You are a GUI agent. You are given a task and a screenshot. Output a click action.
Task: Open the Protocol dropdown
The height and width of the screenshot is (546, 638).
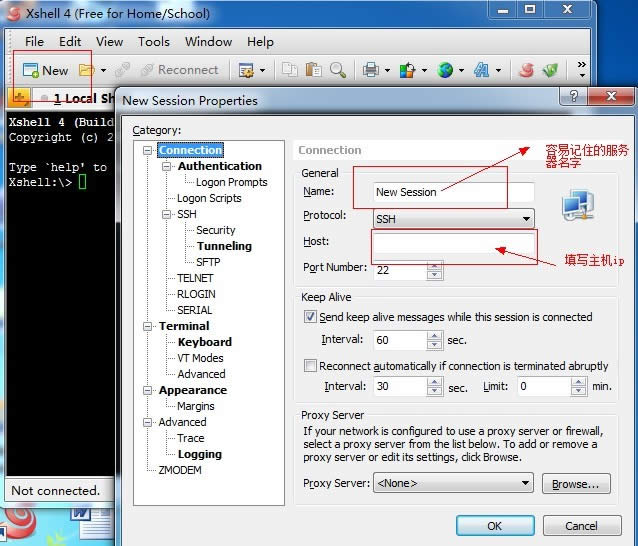tap(453, 218)
